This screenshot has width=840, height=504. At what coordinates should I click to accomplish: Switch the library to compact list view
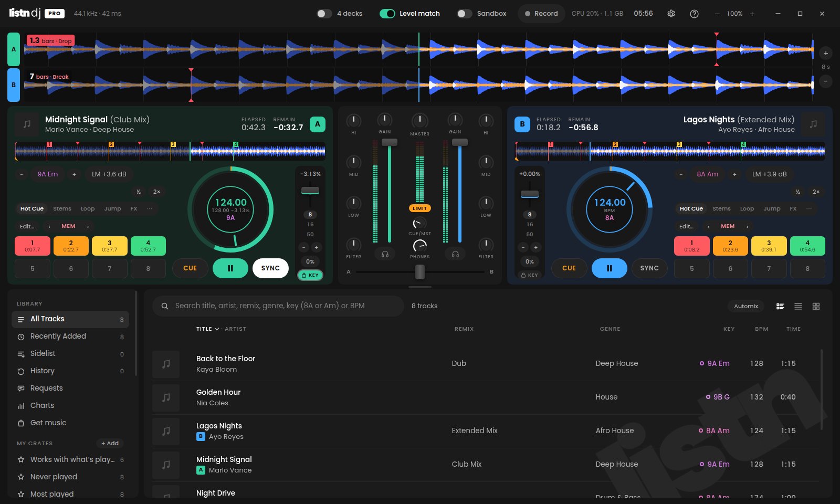point(798,306)
